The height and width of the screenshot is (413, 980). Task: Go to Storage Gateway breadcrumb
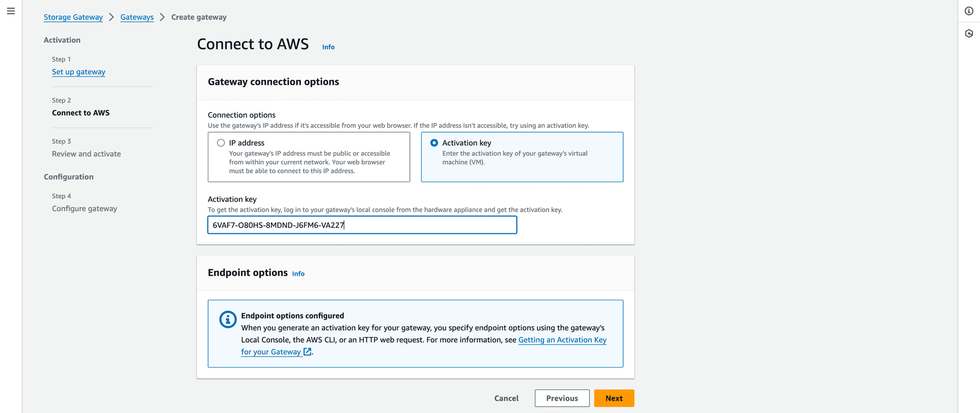click(73, 17)
